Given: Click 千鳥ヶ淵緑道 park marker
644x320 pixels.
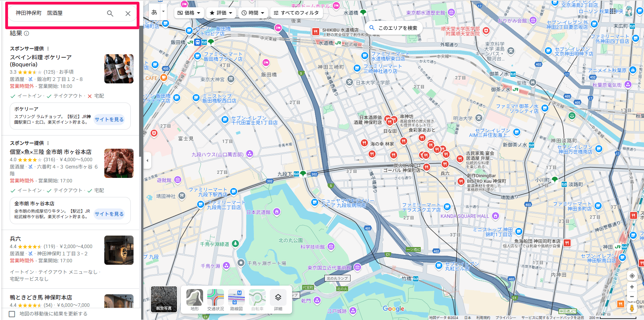Looking at the screenshot, I should click(235, 244).
